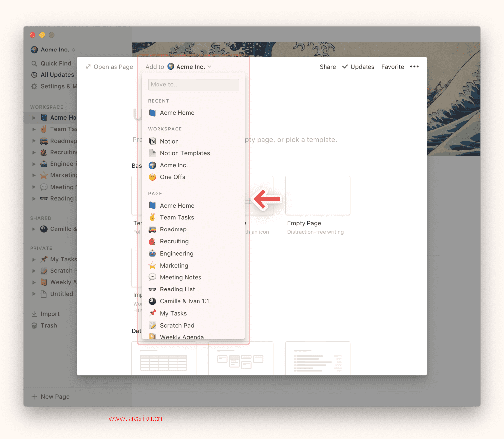Expand the Team Tasks sidebar toggle arrow

[x=34, y=129]
